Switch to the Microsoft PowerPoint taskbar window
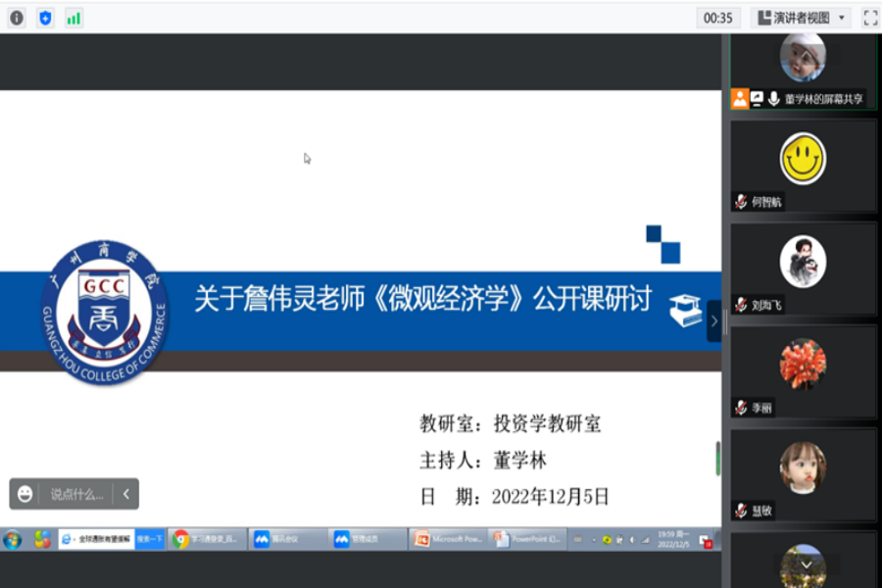This screenshot has width=882, height=588. 446,538
